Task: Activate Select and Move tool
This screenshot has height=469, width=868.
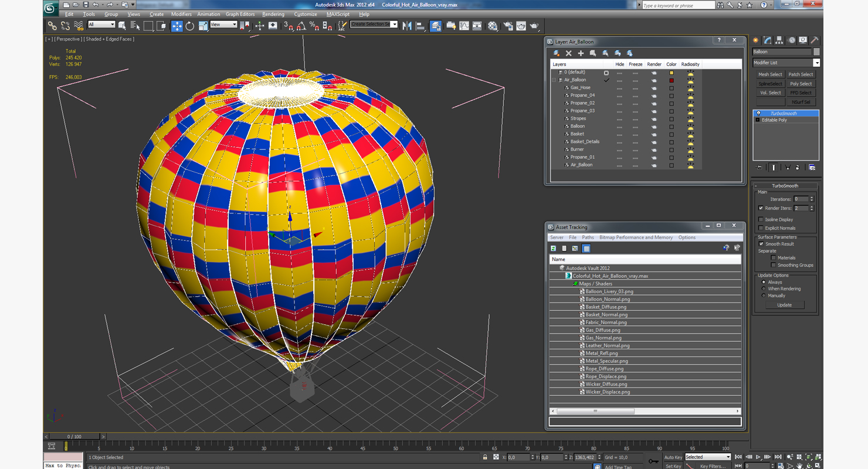Action: pyautogui.click(x=177, y=26)
